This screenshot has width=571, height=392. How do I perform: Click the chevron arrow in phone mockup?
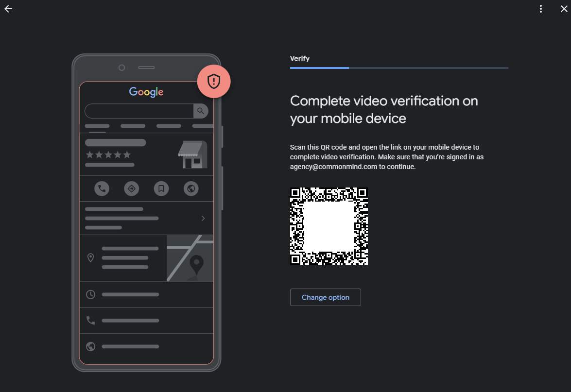[203, 219]
